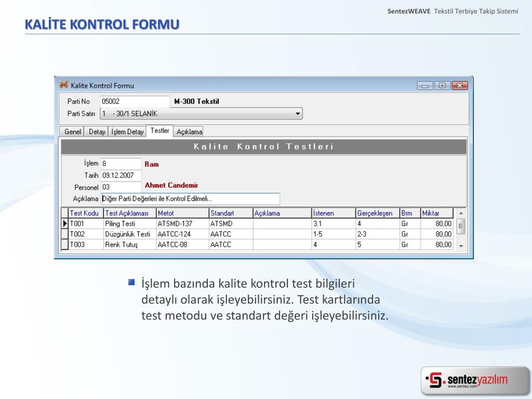Select the Testler tab
Image resolution: width=532 pixels, height=399 pixels.
tap(160, 130)
